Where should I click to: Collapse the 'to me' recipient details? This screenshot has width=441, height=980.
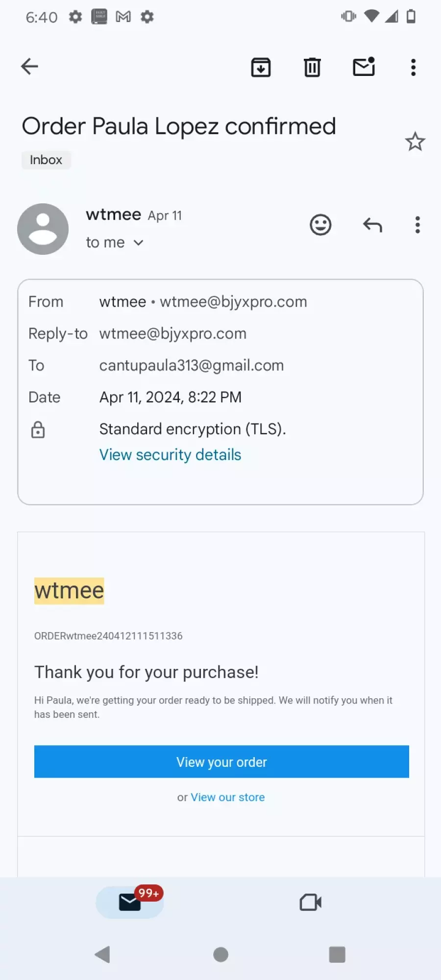coord(115,243)
